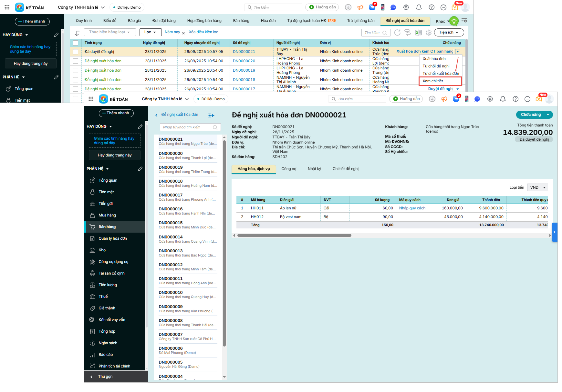The height and width of the screenshot is (392, 562).
Task: Check the checkbox for row DN0000019
Action: [76, 70]
